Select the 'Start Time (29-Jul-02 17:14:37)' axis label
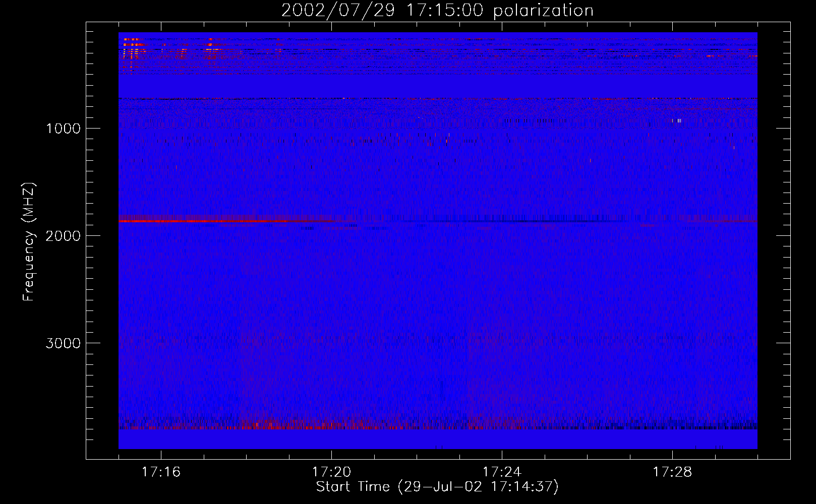The width and height of the screenshot is (816, 504). click(437, 487)
